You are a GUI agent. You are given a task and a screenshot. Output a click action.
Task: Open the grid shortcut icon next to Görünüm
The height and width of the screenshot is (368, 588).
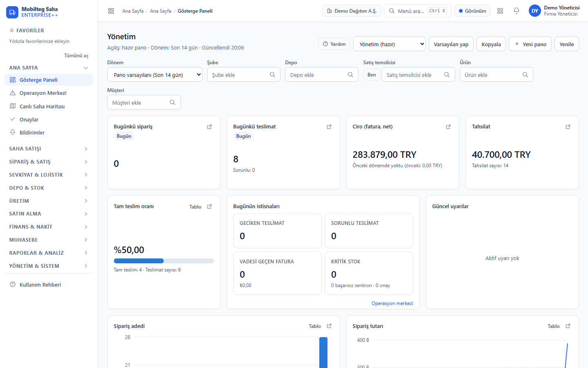(500, 11)
